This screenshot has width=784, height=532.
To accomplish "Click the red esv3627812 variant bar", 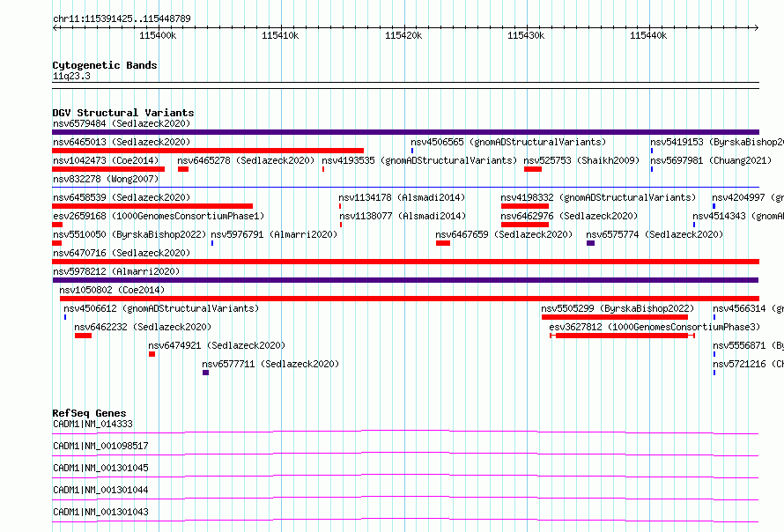I will (622, 336).
